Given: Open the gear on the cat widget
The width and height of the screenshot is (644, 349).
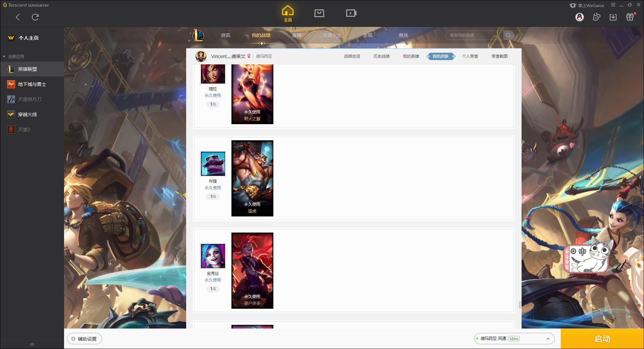Looking at the screenshot, I should (574, 251).
